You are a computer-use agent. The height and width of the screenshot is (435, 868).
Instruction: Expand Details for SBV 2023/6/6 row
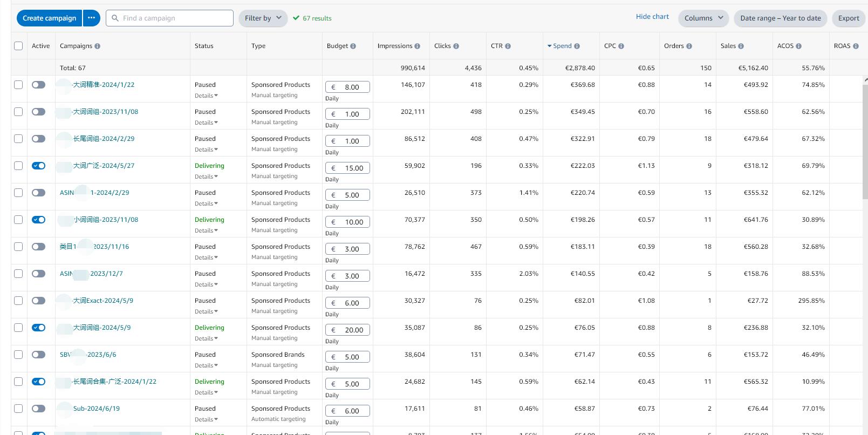click(206, 365)
